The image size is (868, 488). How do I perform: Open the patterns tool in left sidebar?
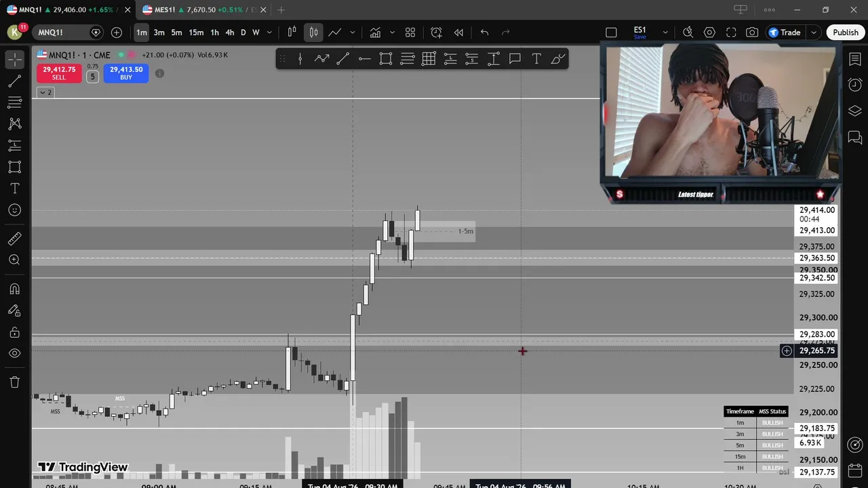pos(14,124)
